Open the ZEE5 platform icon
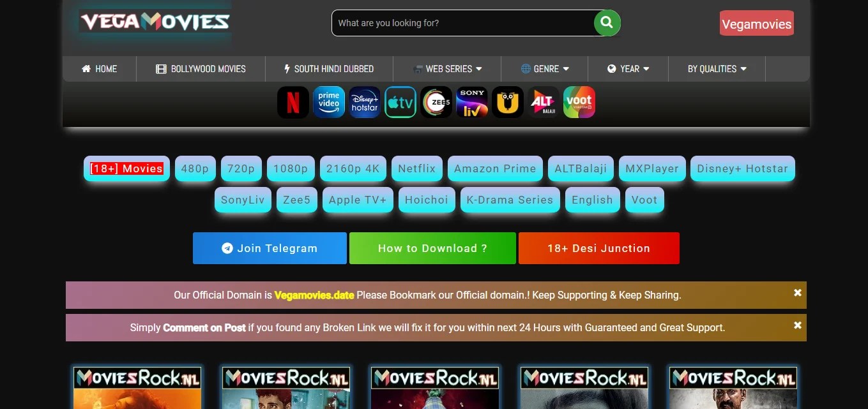 click(x=436, y=102)
